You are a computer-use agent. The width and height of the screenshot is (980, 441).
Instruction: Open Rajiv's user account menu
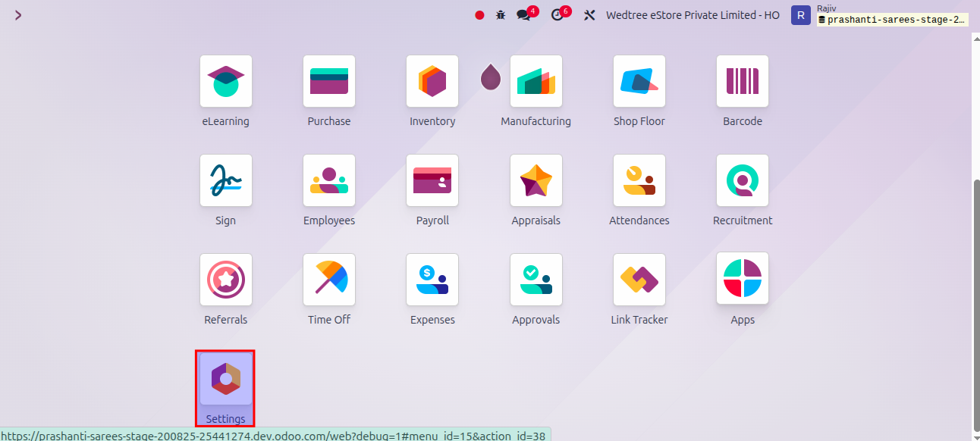coord(801,14)
